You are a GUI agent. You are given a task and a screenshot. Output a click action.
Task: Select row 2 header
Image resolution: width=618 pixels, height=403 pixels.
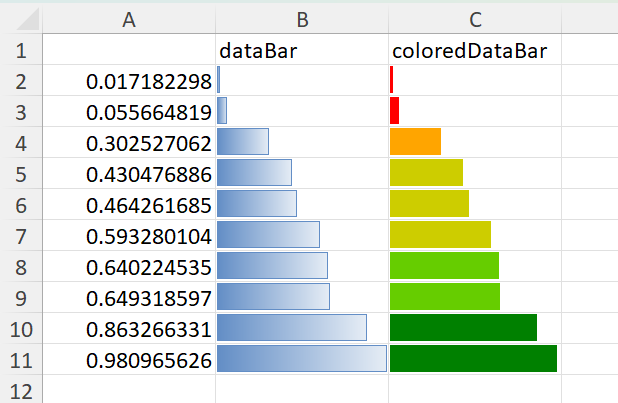tap(21, 80)
